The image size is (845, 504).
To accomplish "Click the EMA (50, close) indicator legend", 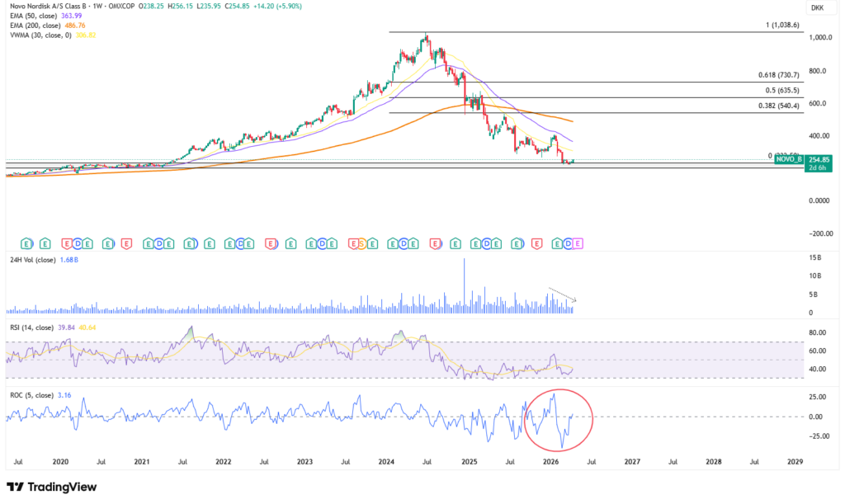I will [x=33, y=14].
